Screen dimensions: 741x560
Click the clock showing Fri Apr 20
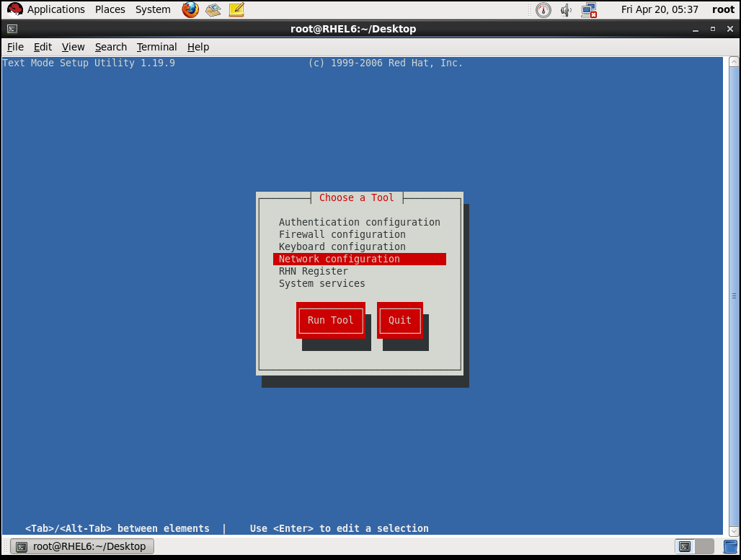click(660, 9)
